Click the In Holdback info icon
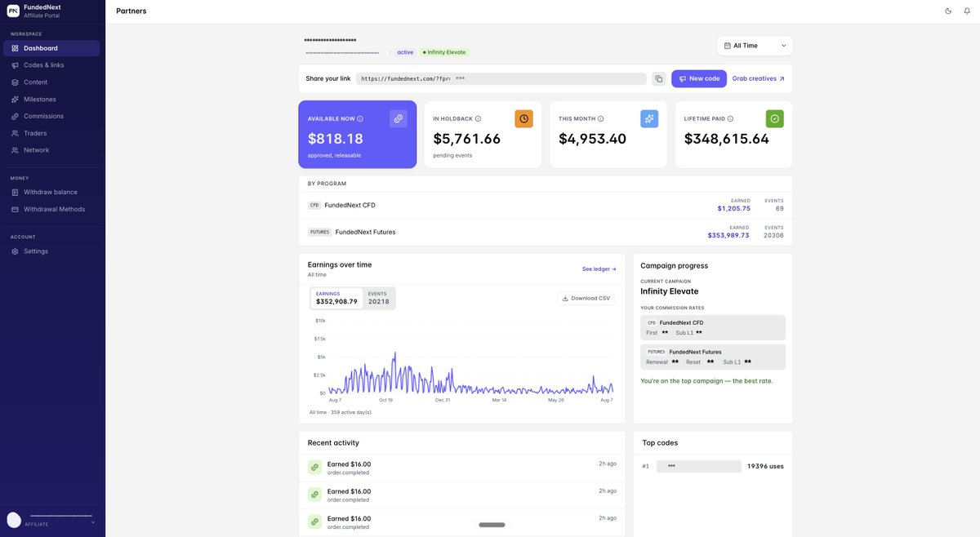This screenshot has width=980, height=537. [x=478, y=118]
